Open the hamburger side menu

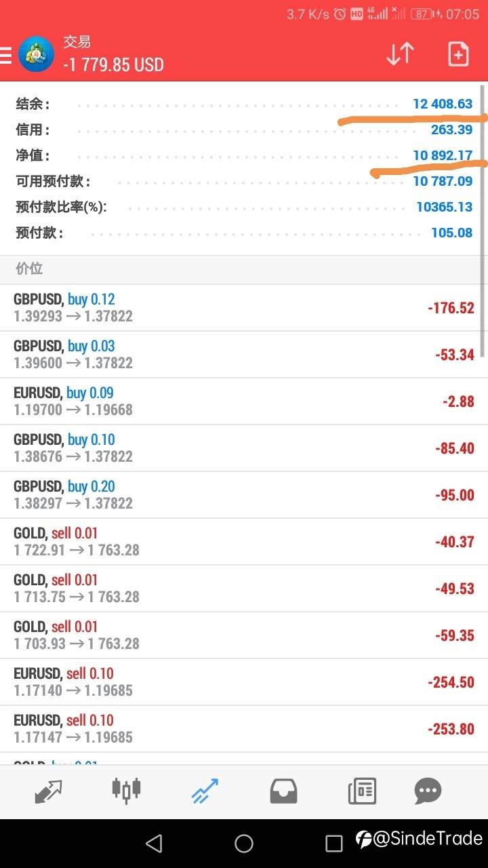pos(6,55)
